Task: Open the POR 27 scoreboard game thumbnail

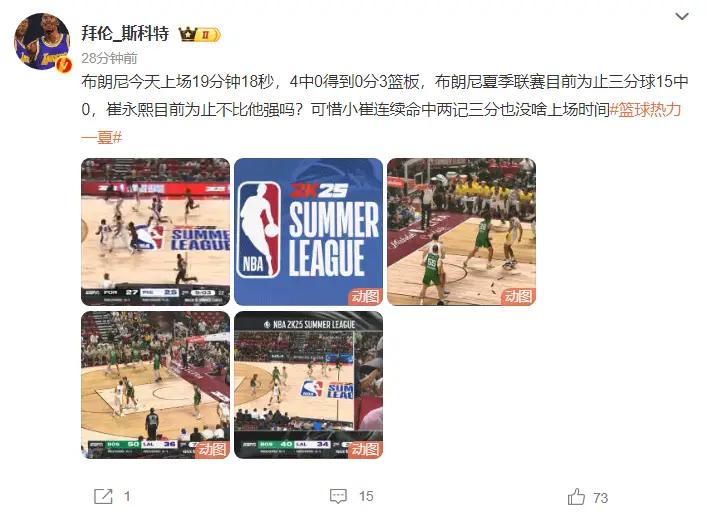Action: point(155,232)
